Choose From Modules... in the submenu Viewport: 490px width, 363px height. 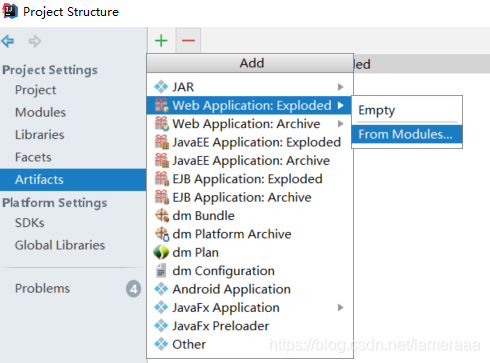[x=407, y=134]
